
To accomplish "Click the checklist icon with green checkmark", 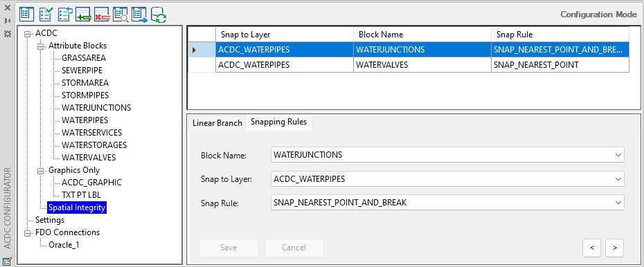I will click(x=46, y=15).
